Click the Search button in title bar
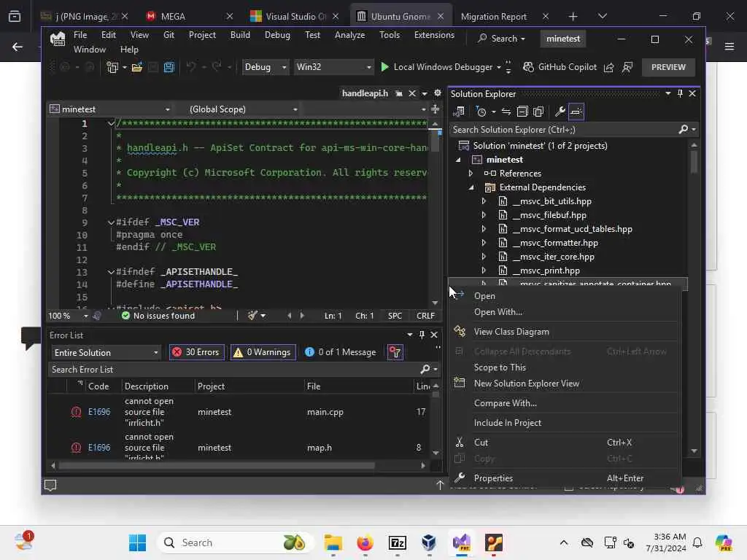 point(501,39)
